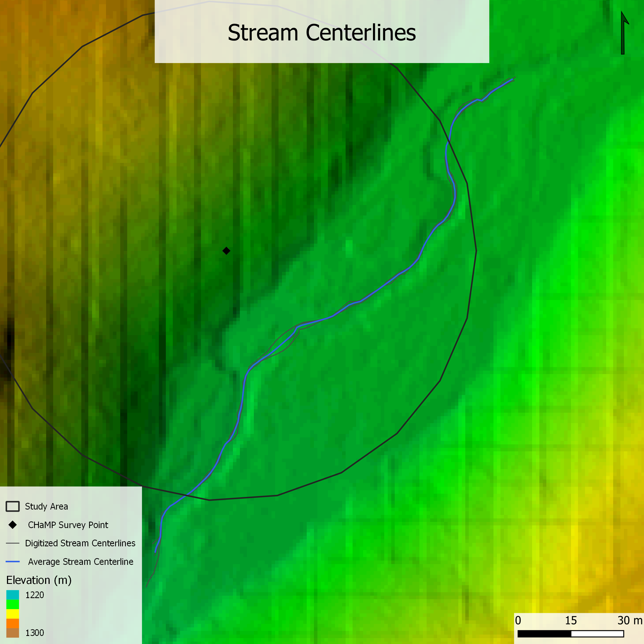Click the black CHaMP survey point diamond on map

click(226, 251)
